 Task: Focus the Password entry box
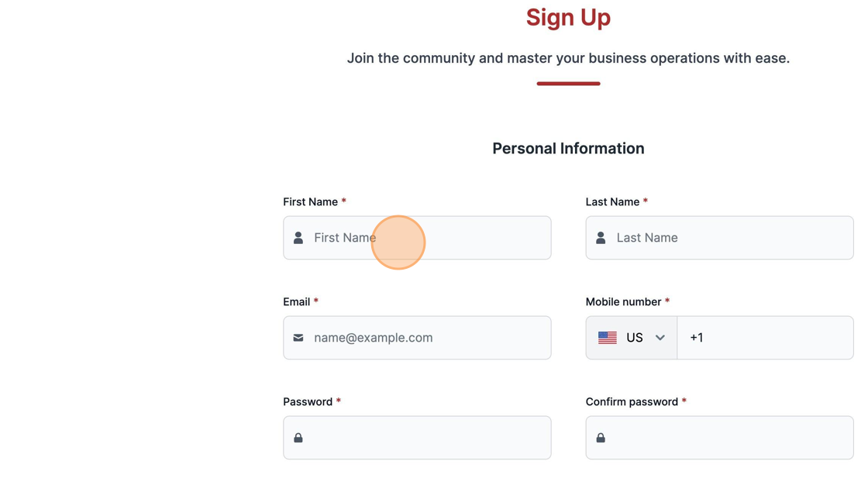pyautogui.click(x=418, y=438)
